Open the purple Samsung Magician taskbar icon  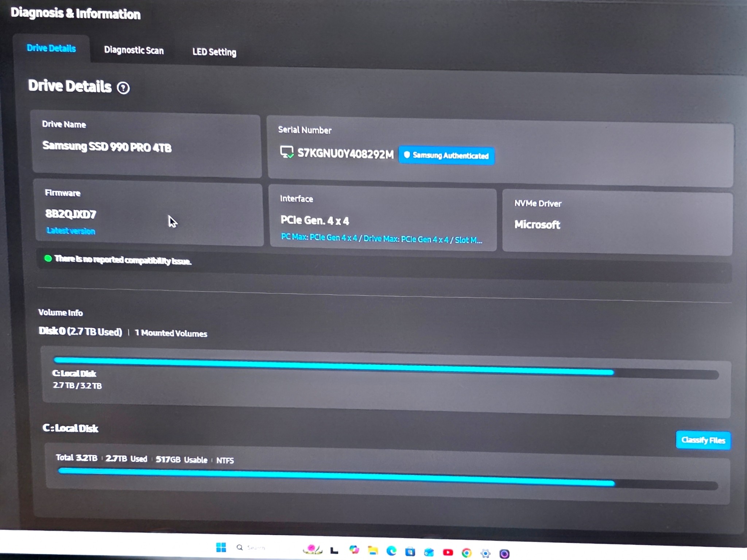[504, 554]
